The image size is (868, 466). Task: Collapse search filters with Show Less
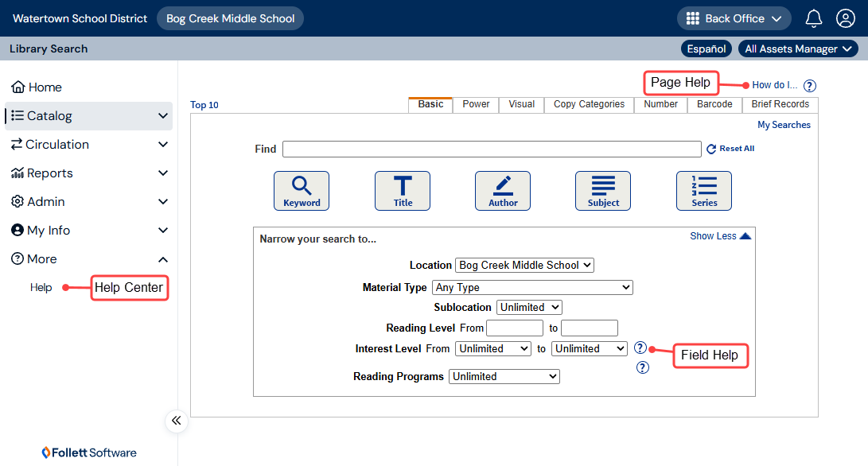coord(720,236)
